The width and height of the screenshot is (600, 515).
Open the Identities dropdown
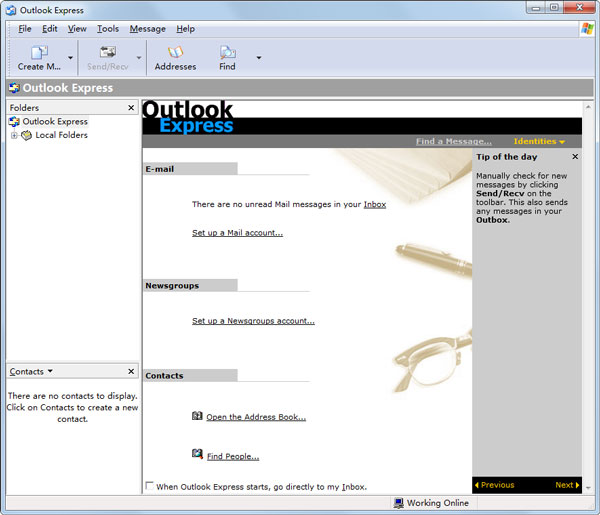(539, 142)
